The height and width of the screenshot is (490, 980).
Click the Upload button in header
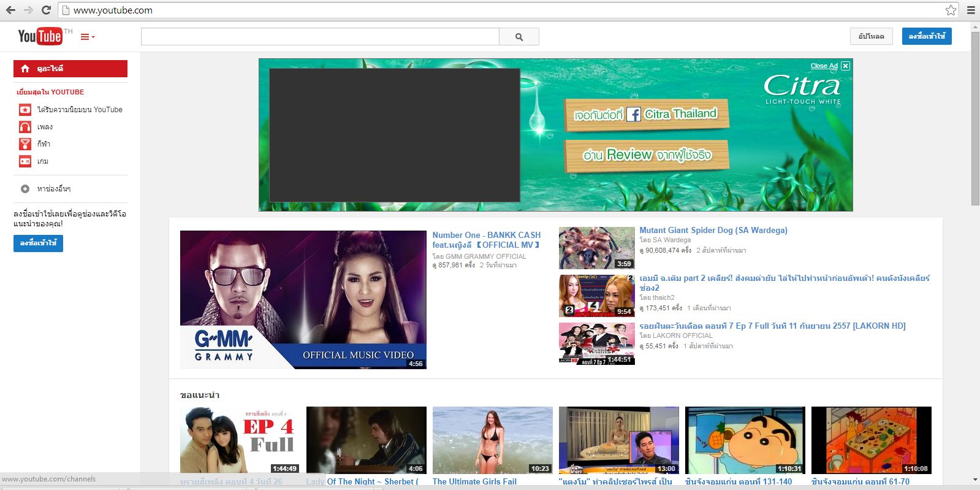point(871,37)
